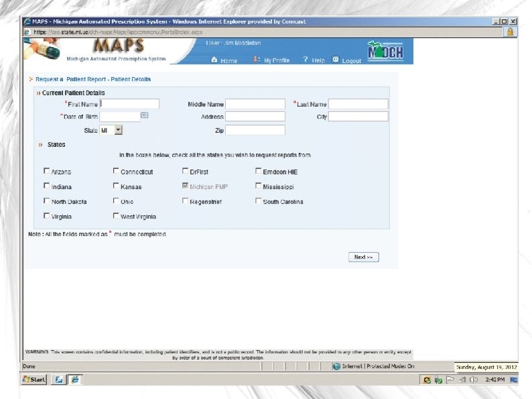This screenshot has width=532, height=399.
Task: Click 'Request a Patient Report - Patient Details' heading
Action: click(93, 79)
